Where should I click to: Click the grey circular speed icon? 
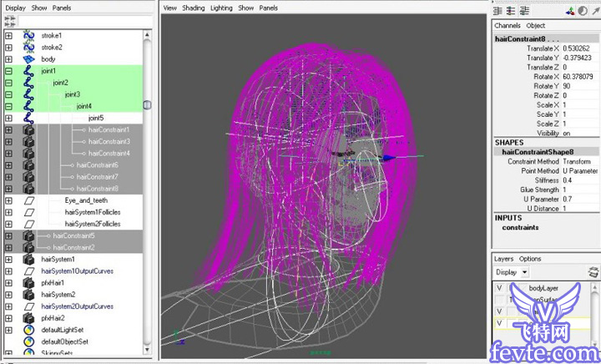click(x=583, y=11)
